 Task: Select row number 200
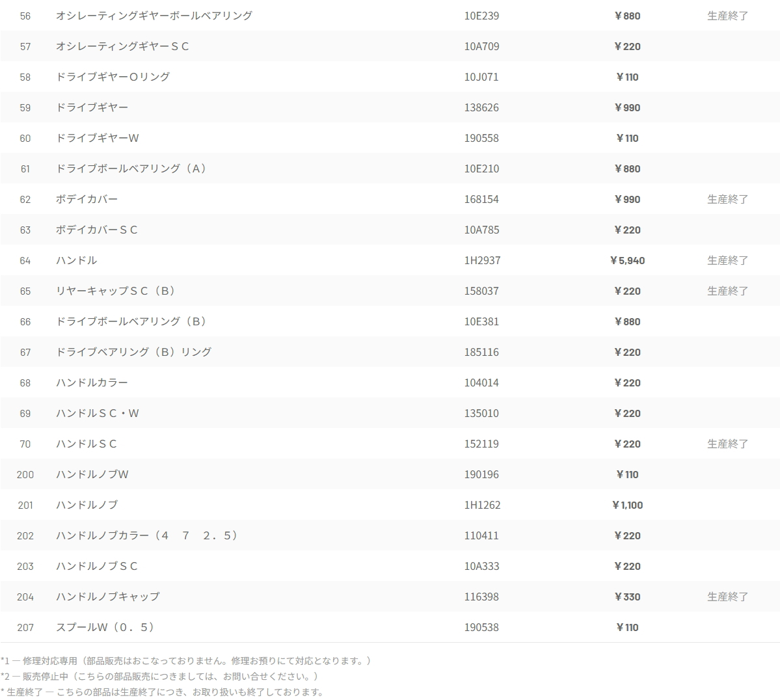[25, 474]
